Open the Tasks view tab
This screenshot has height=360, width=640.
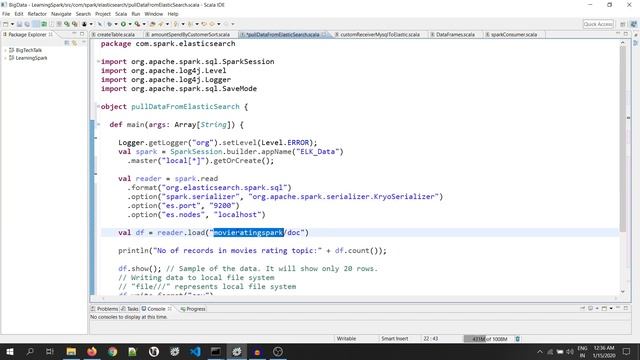click(130, 309)
